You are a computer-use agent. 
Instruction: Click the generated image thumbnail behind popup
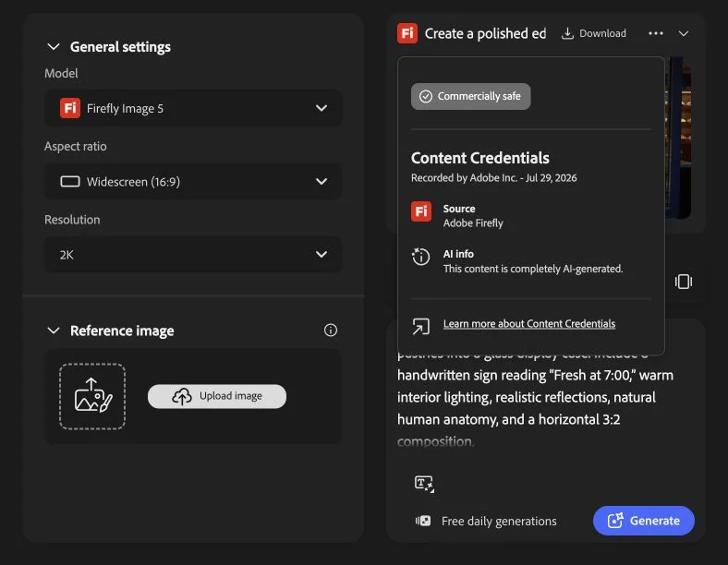pos(679,138)
